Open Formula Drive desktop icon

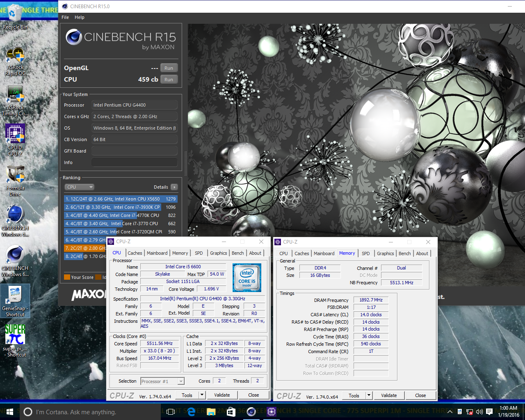click(x=15, y=181)
